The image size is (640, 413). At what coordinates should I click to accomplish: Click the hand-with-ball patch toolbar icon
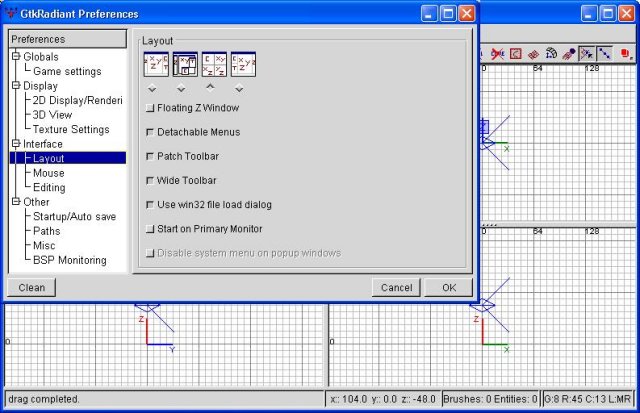point(569,53)
